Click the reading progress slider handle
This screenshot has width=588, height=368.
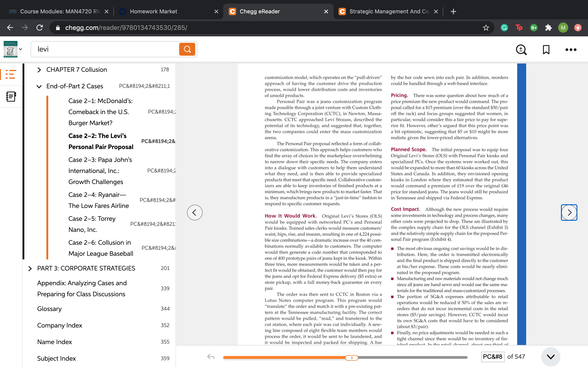pos(352,357)
